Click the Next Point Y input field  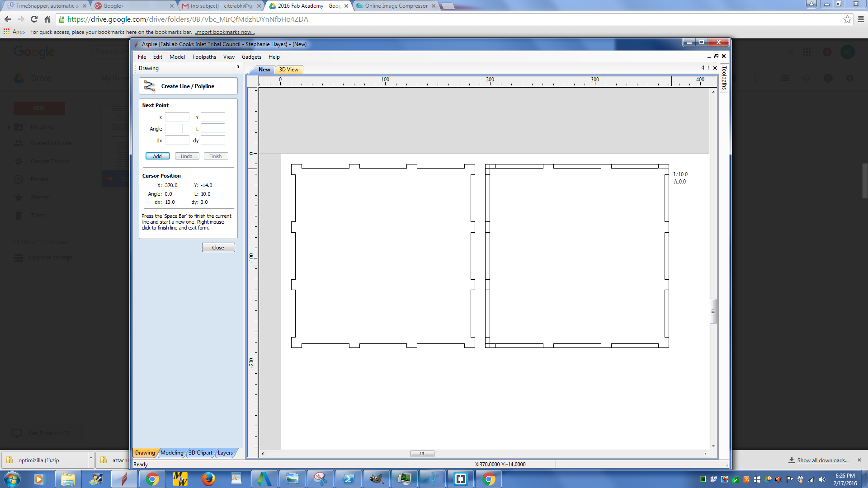point(212,117)
